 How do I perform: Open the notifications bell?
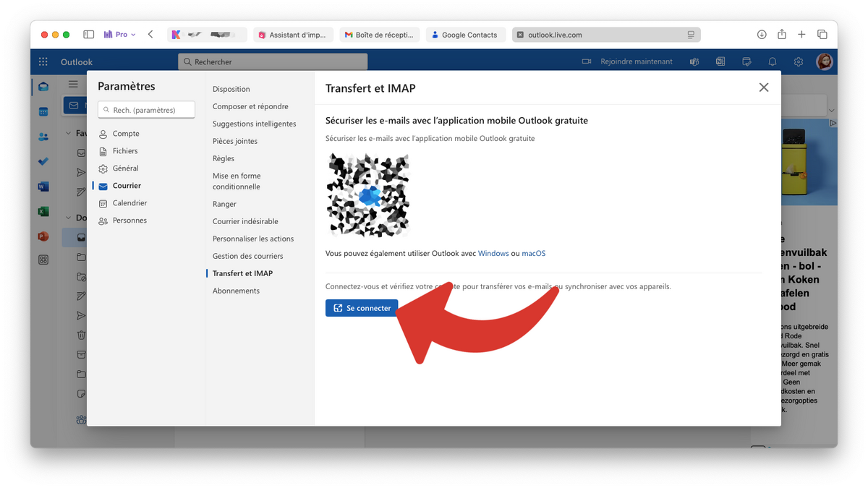click(773, 61)
